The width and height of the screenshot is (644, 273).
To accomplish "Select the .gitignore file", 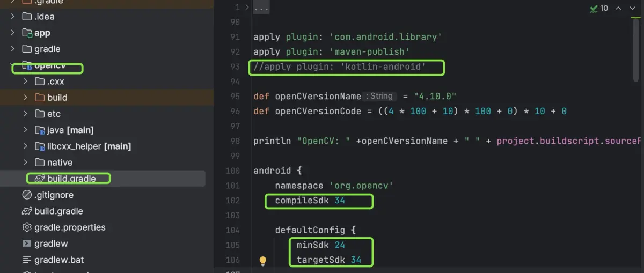I will click(54, 195).
